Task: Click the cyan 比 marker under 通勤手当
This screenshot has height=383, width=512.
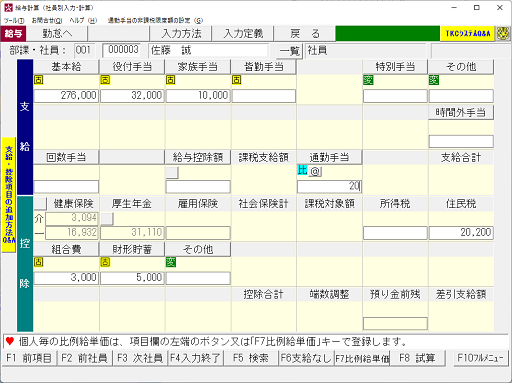Action: (302, 170)
